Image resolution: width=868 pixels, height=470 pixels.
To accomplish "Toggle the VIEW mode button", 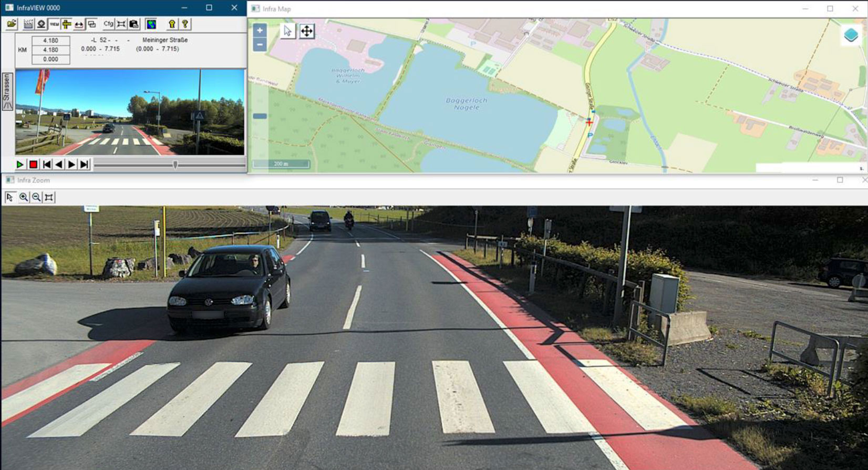I will [x=54, y=24].
